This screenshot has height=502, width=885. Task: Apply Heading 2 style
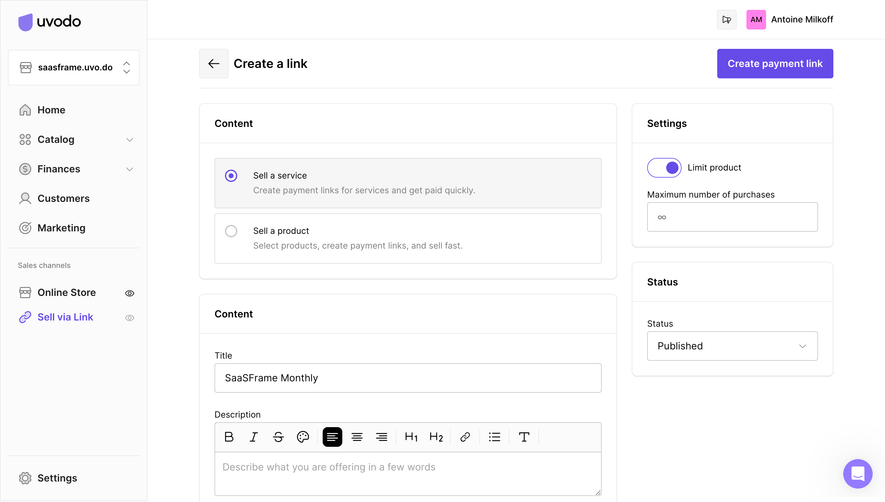tap(436, 437)
